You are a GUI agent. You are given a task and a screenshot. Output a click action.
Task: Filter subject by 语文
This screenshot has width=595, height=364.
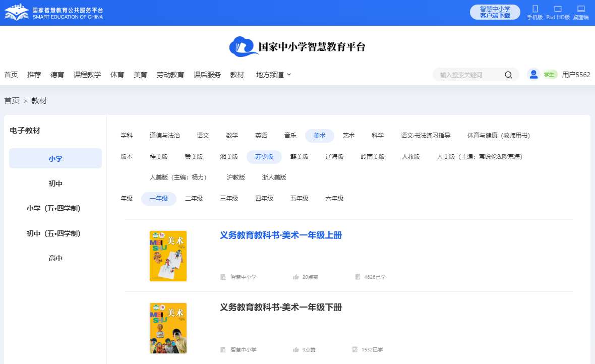tap(203, 136)
